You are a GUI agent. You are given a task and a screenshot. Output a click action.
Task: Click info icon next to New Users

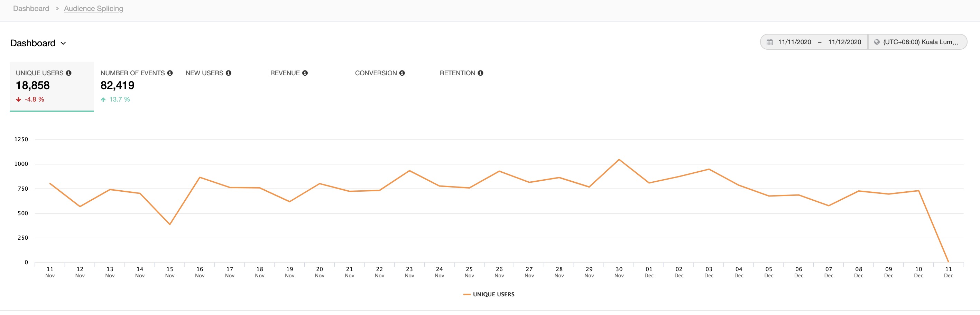click(x=228, y=73)
